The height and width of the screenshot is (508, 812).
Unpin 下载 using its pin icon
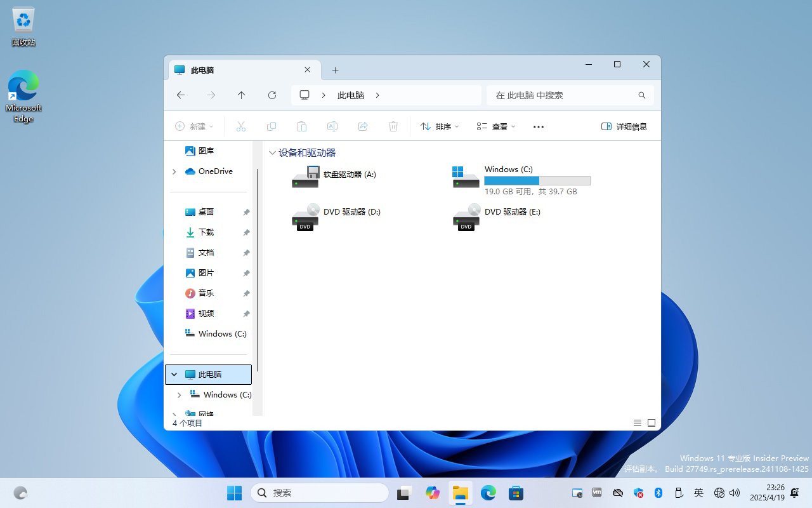click(x=246, y=232)
